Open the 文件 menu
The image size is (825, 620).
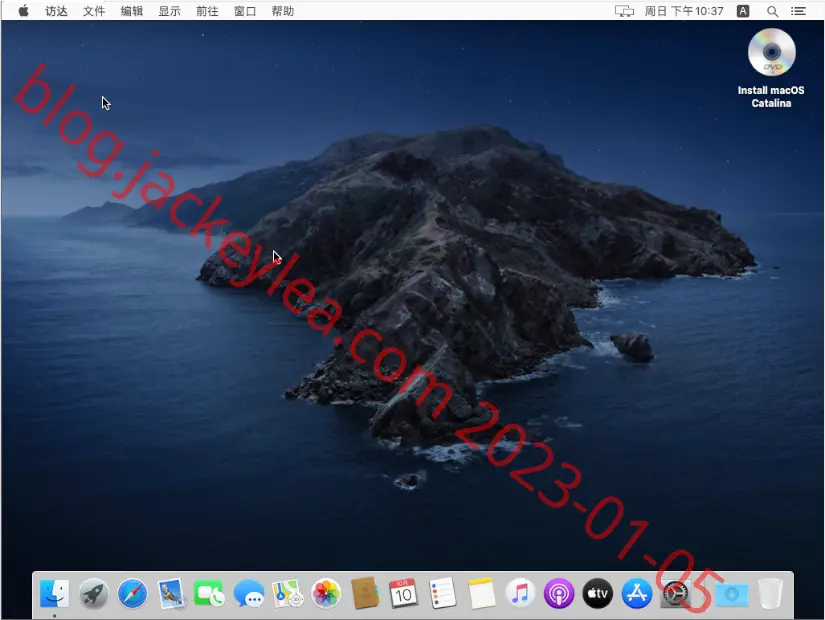coord(94,11)
